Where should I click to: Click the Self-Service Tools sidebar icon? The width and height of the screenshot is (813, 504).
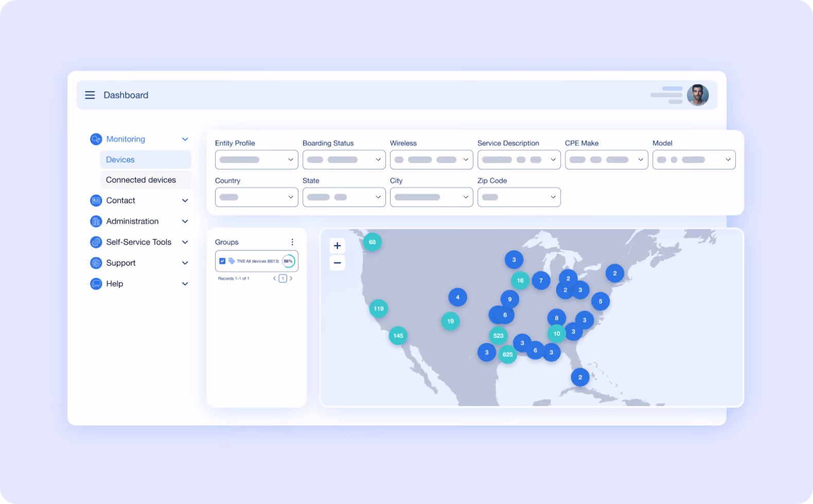(x=96, y=242)
